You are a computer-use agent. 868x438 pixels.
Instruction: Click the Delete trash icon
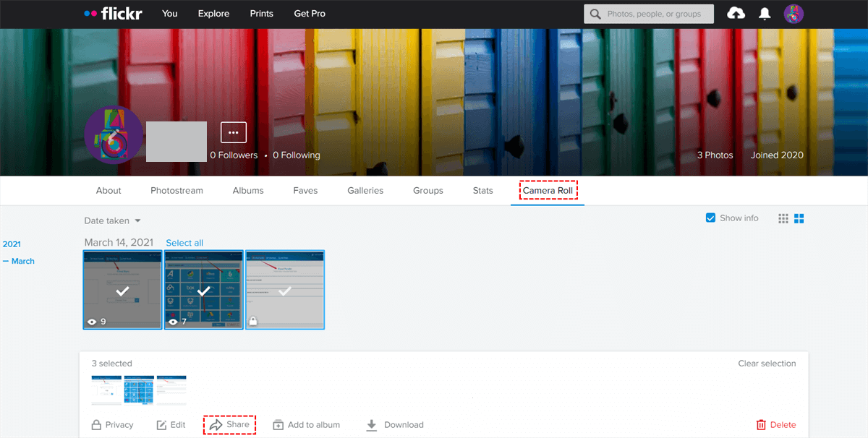761,425
